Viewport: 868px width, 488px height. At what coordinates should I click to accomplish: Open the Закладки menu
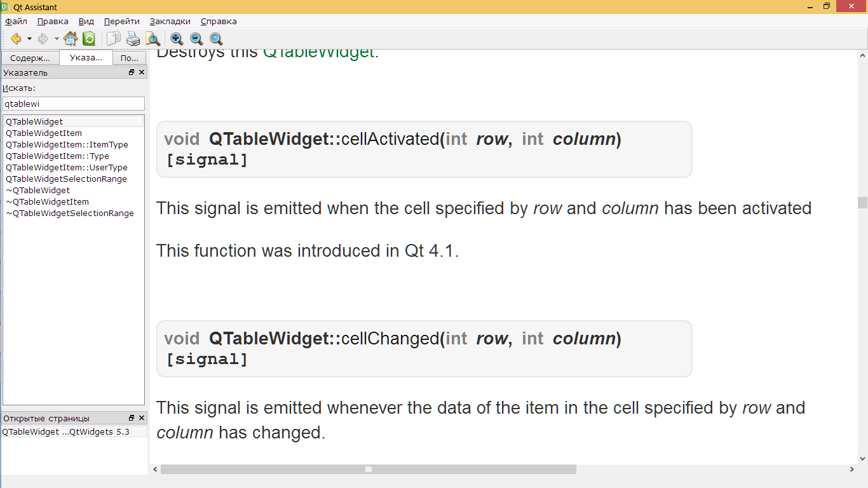170,21
